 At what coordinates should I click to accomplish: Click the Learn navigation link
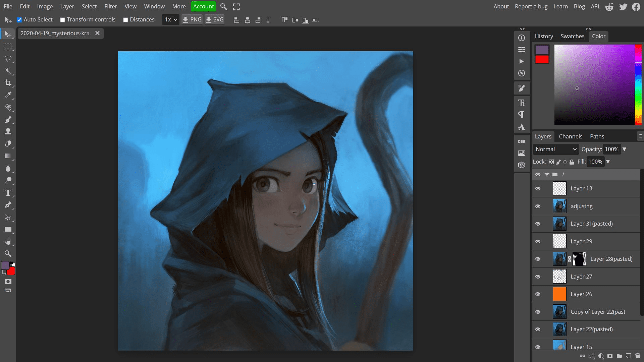pos(560,7)
